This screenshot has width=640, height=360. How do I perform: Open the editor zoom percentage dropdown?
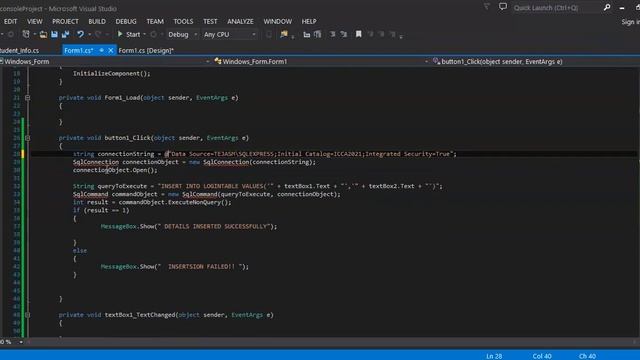(x=20, y=342)
